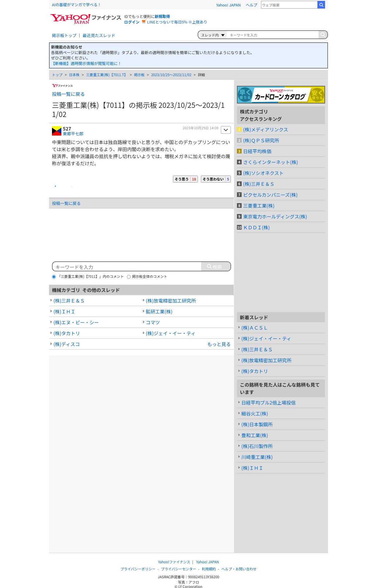Viewport: 377px width, 588px height.
Task: Open コマツ thread link
Action: tap(153, 323)
